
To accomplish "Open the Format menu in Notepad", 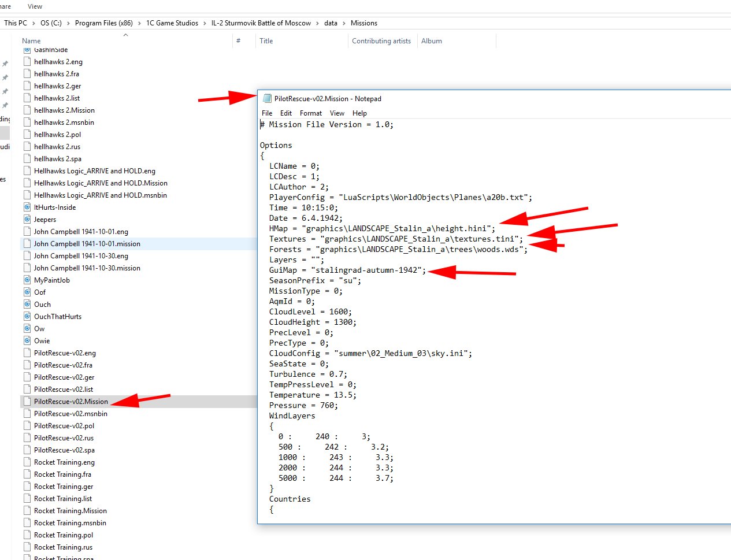I will click(x=310, y=113).
